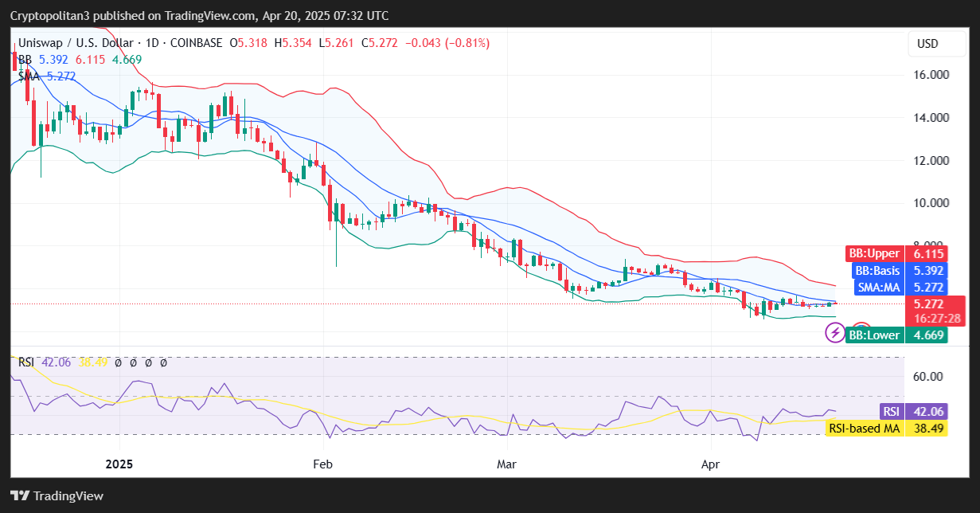Click the BB:Upper axis label
This screenshot has height=513, width=980.
pos(875,253)
